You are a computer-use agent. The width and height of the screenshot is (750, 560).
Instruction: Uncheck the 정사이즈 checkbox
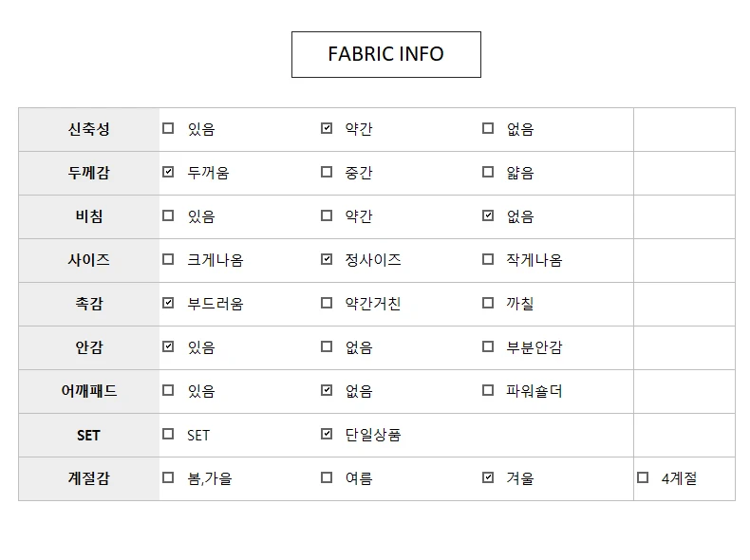click(327, 259)
